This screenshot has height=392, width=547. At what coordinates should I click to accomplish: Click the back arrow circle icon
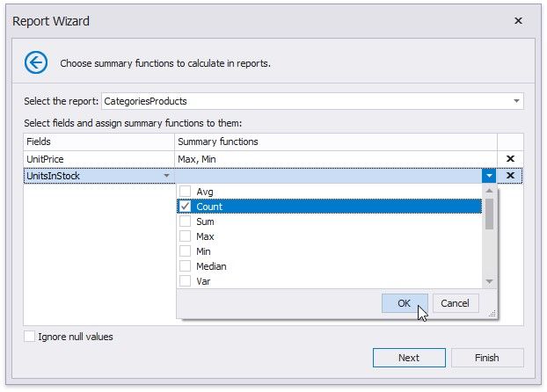36,62
